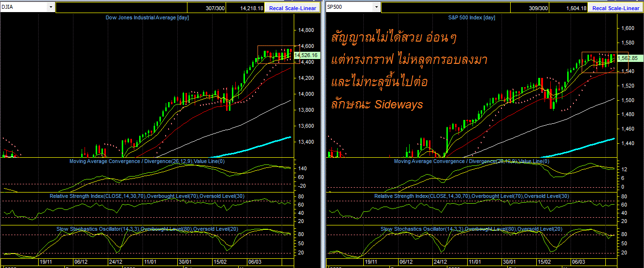Select the DJIA last price label 14,526.16
Image resolution: width=644 pixels, height=268 pixels.
[306, 55]
